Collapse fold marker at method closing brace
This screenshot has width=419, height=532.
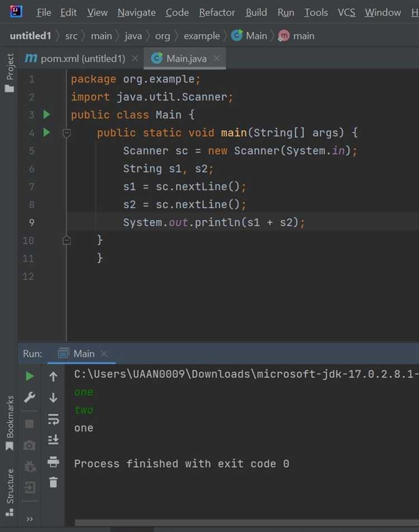pos(66,240)
